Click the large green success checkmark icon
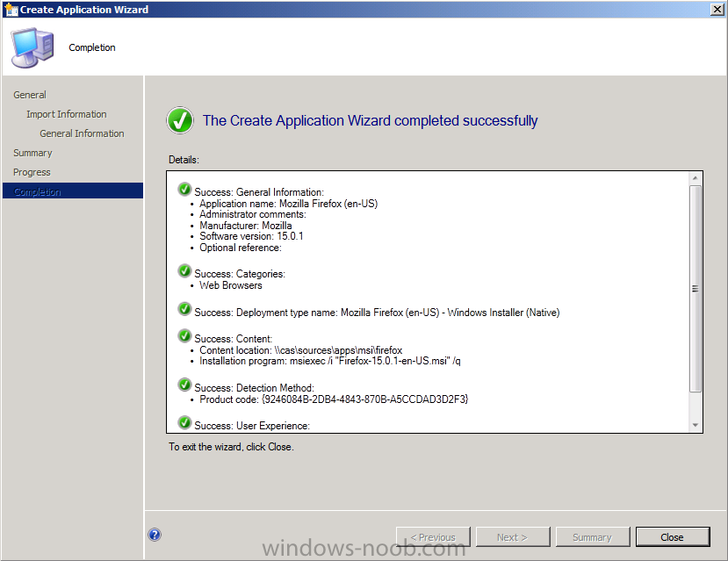 click(x=180, y=120)
